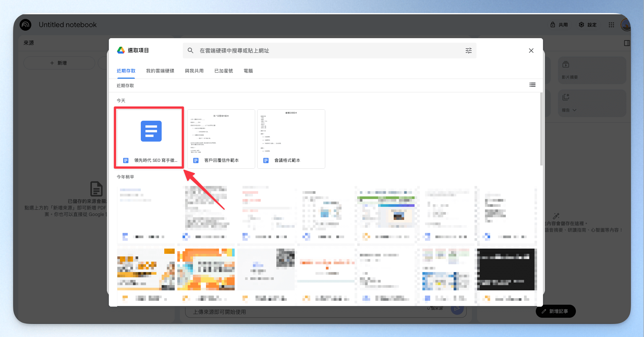
Task: Select the 會議格式範本 document
Action: [x=291, y=139]
